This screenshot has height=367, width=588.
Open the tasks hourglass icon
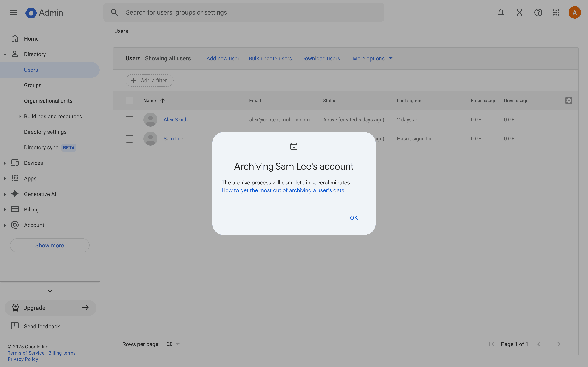tap(519, 12)
